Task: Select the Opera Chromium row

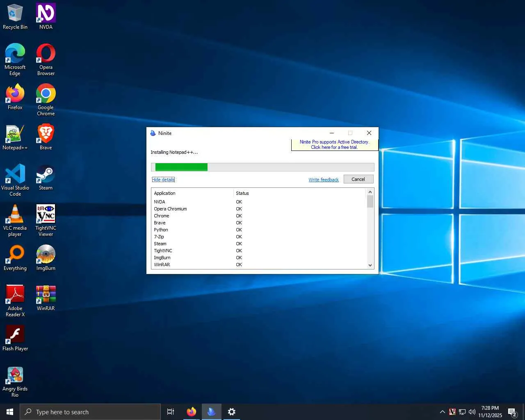Action: pos(259,209)
